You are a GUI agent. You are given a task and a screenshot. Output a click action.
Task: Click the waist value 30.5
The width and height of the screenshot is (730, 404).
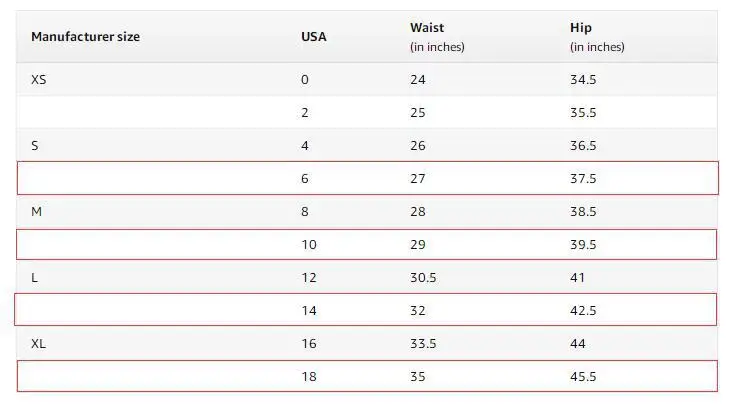pyautogui.click(x=423, y=278)
